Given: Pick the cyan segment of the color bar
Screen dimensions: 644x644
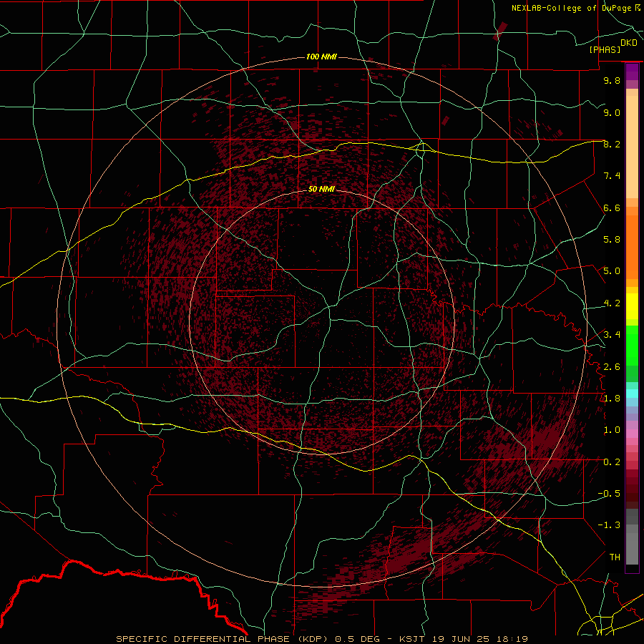Looking at the screenshot, I should click(632, 393).
